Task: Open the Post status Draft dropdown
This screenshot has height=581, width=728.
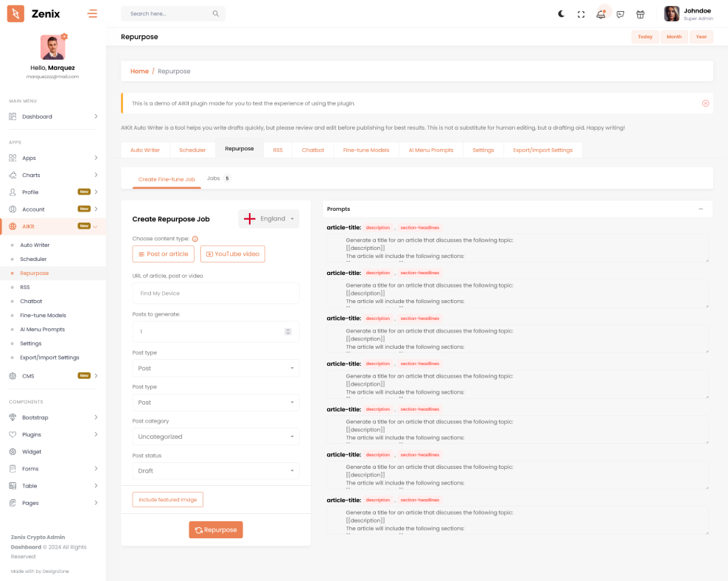Action: tap(216, 471)
